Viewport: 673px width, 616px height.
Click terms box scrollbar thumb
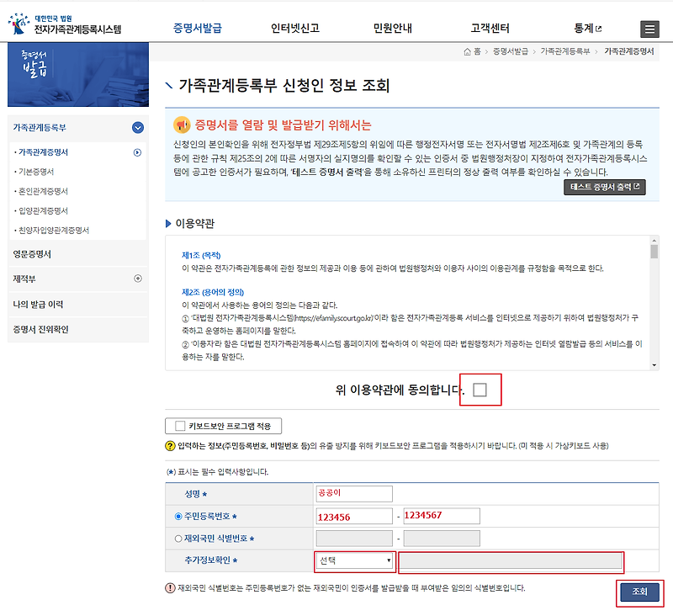pyautogui.click(x=654, y=252)
